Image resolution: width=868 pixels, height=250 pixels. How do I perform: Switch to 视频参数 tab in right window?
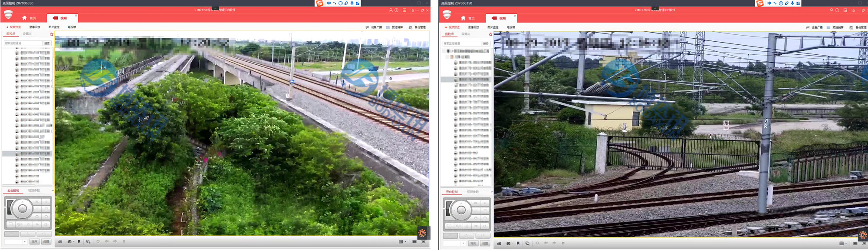coord(473,192)
